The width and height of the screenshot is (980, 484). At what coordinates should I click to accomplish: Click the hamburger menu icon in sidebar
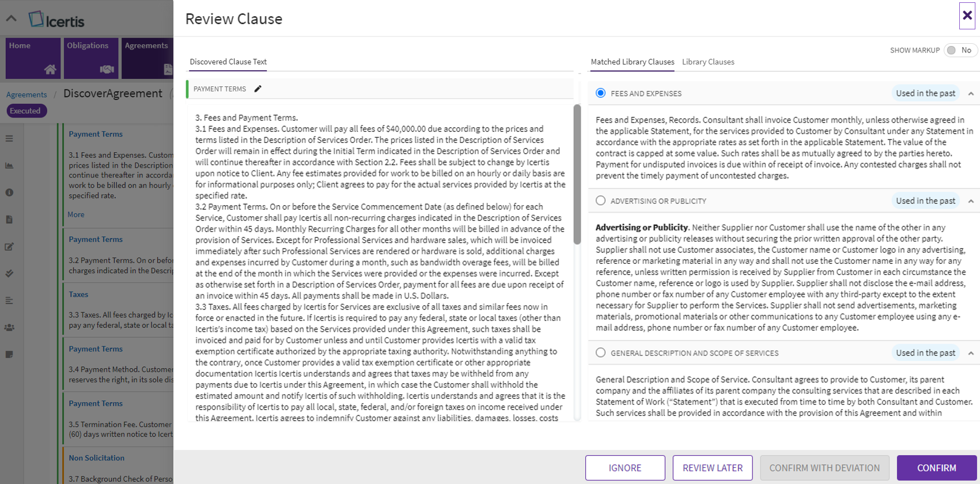click(x=9, y=139)
